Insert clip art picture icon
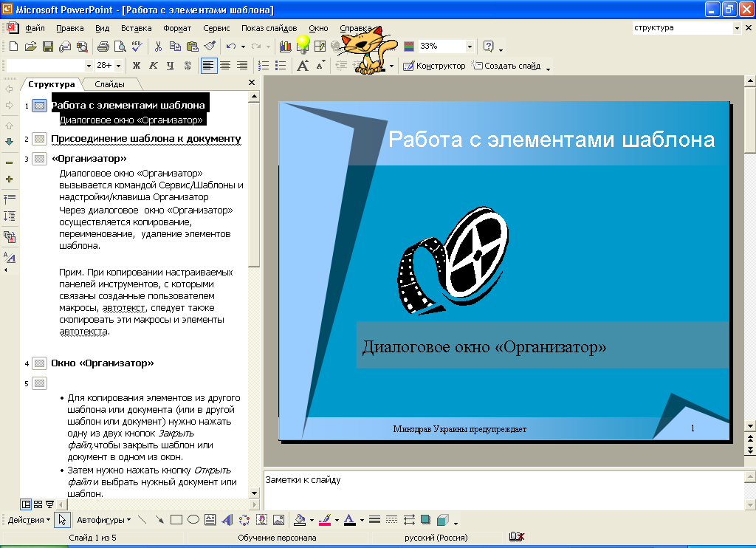Viewport: 756px width, 548px height. tap(262, 519)
